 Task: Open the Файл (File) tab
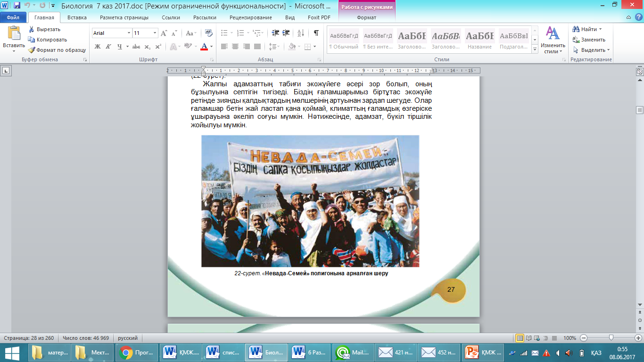coord(13,17)
